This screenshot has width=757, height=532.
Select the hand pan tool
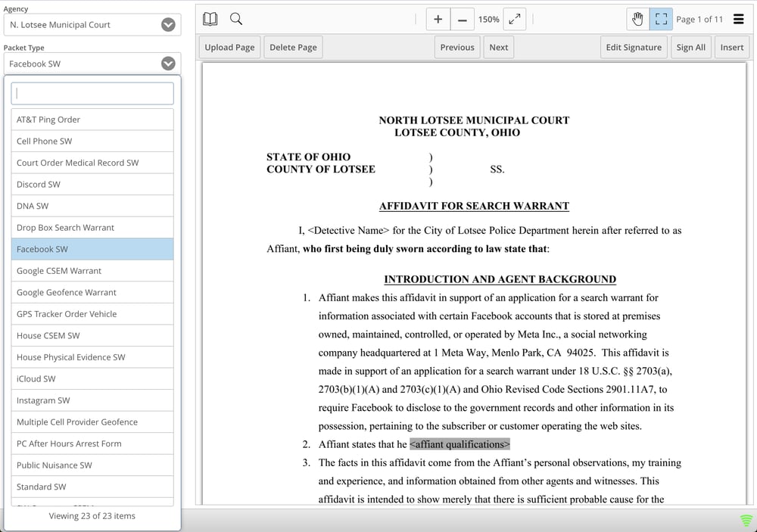[637, 20]
